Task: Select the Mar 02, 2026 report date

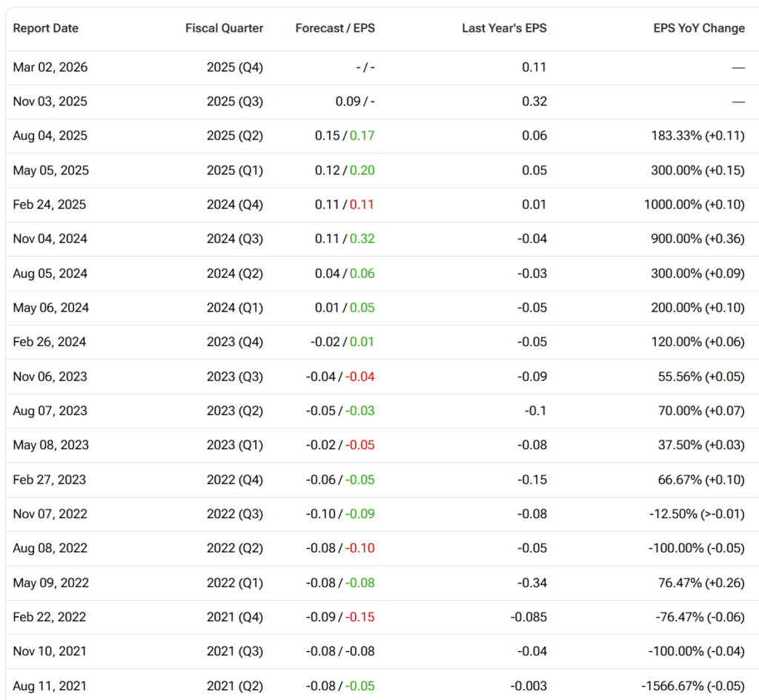Action: [x=50, y=67]
